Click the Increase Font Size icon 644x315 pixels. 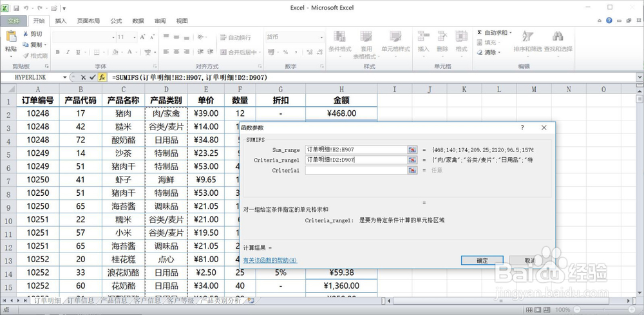pyautogui.click(x=143, y=37)
